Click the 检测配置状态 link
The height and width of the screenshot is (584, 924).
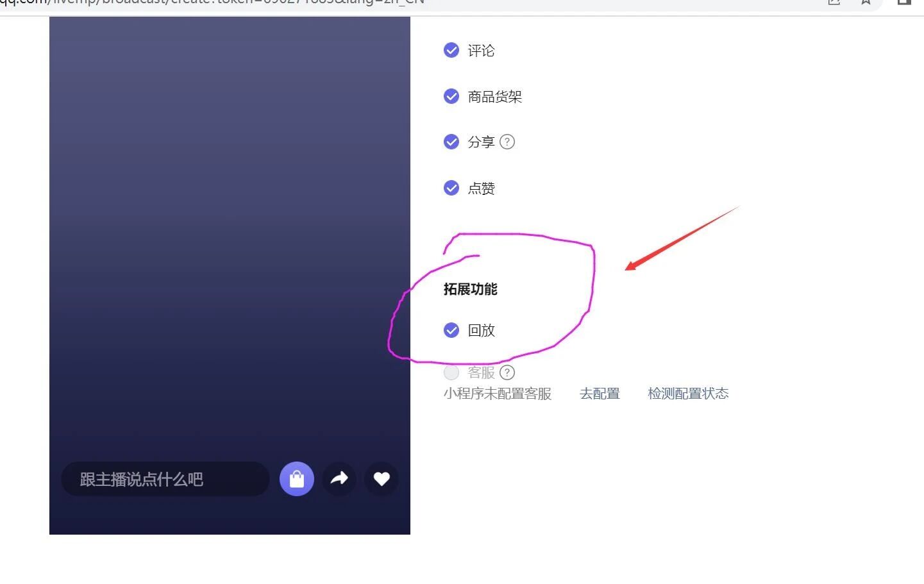(x=688, y=394)
